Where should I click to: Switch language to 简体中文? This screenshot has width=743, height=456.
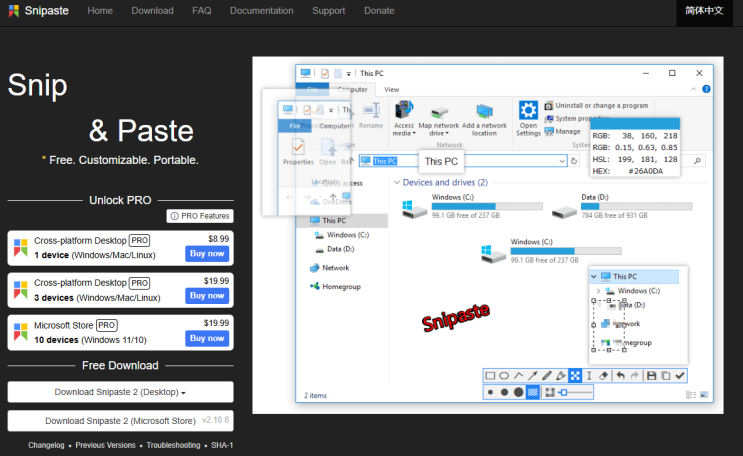pos(704,11)
